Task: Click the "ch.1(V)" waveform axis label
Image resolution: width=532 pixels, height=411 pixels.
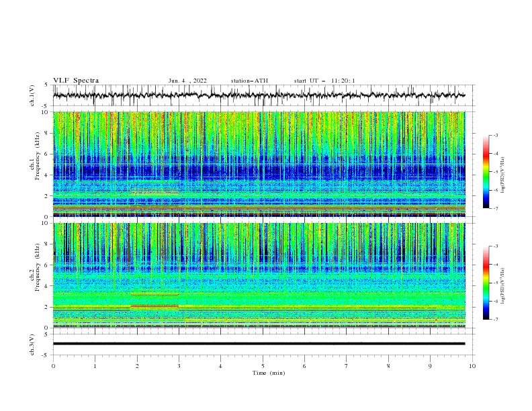Action: tap(32, 95)
